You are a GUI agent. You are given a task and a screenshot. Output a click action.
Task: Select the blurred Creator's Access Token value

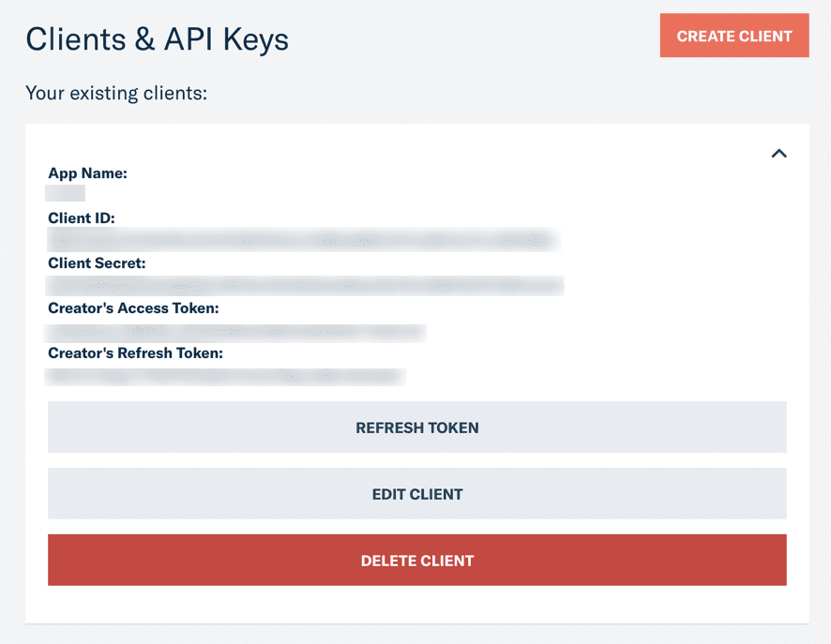[236, 331]
